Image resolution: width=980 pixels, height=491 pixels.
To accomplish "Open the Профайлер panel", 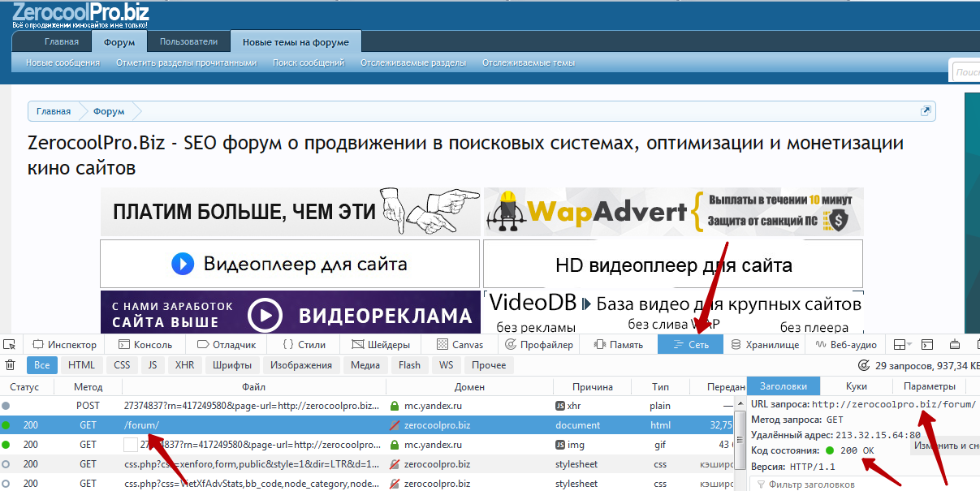I will point(539,345).
